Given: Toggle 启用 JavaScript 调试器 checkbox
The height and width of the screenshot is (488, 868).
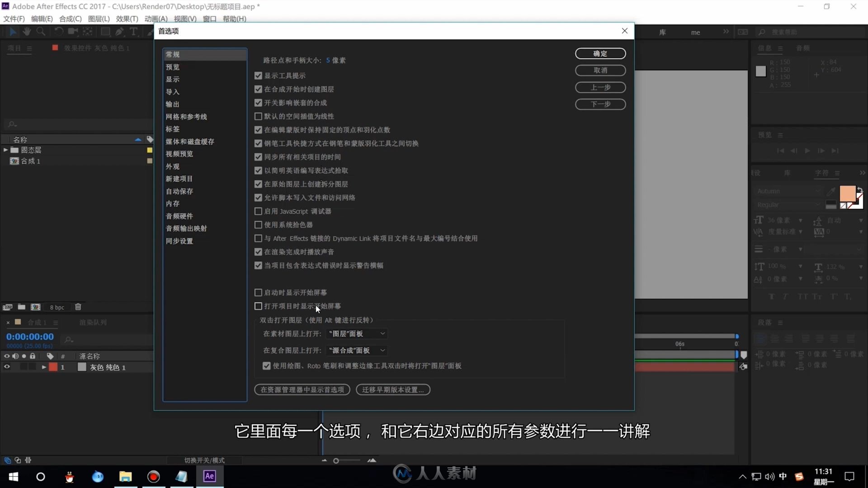Looking at the screenshot, I should [x=258, y=211].
